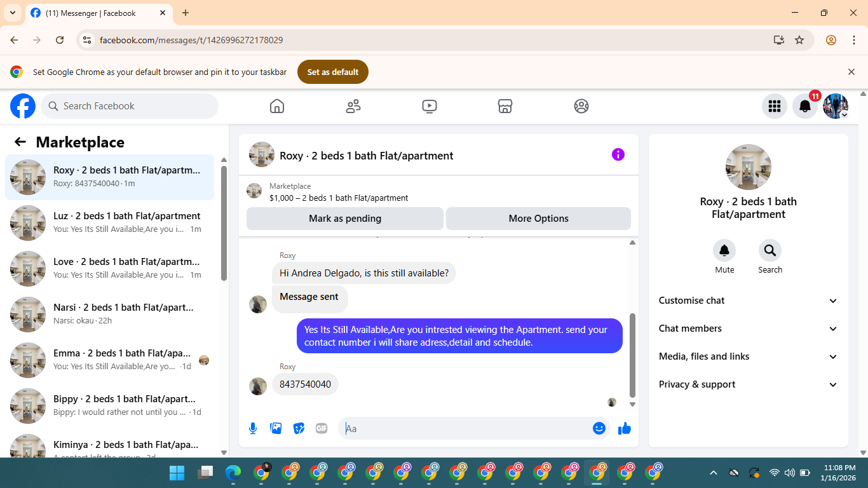This screenshot has width=868, height=488.
Task: Choose a sticker icon
Action: [299, 428]
